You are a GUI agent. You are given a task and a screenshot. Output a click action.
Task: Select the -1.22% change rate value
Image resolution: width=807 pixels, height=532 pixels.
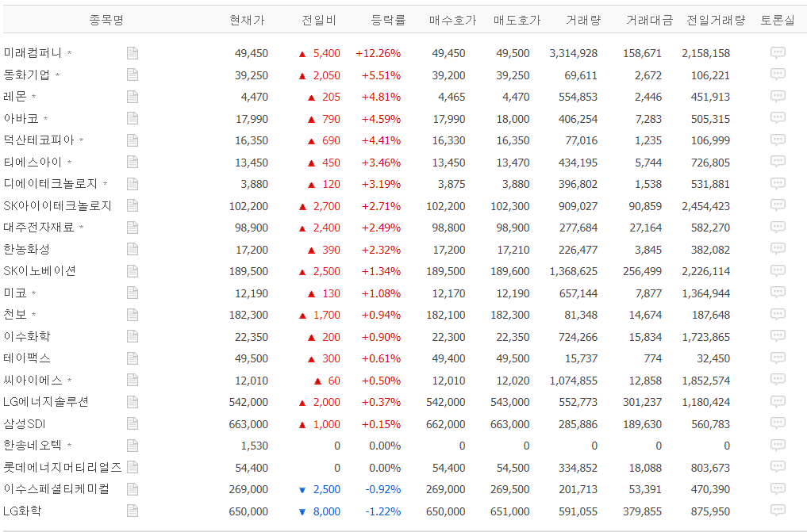(x=383, y=512)
